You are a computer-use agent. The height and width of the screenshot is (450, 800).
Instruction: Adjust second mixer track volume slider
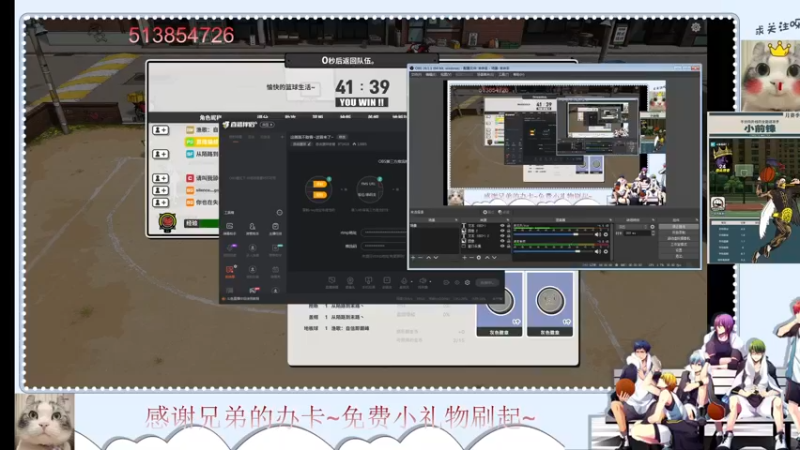coord(554,252)
